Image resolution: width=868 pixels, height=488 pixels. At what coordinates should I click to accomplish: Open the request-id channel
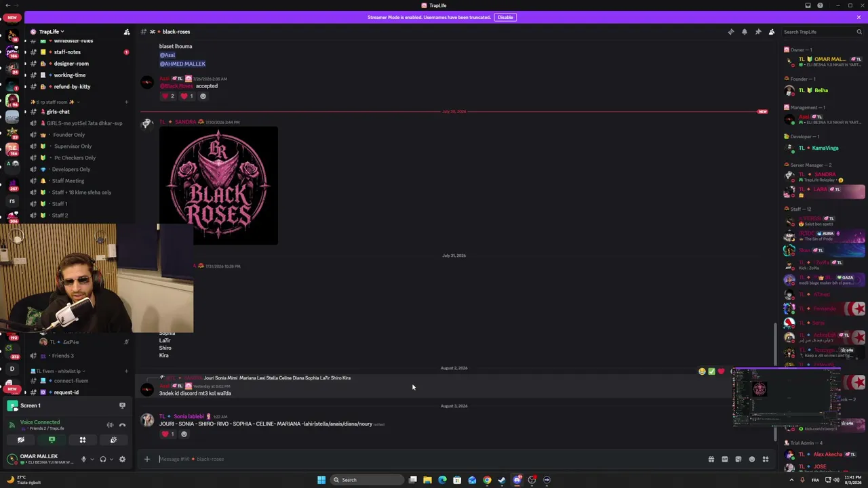click(79, 392)
